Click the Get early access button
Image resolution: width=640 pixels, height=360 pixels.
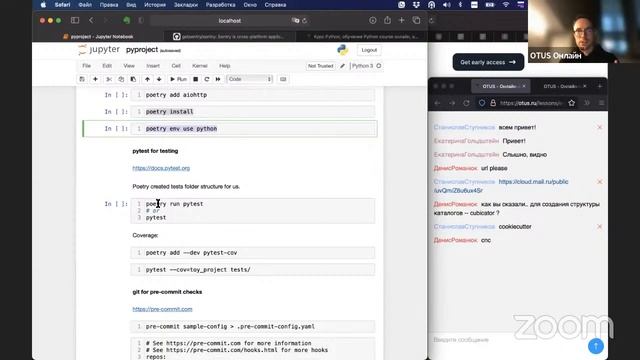click(x=488, y=62)
